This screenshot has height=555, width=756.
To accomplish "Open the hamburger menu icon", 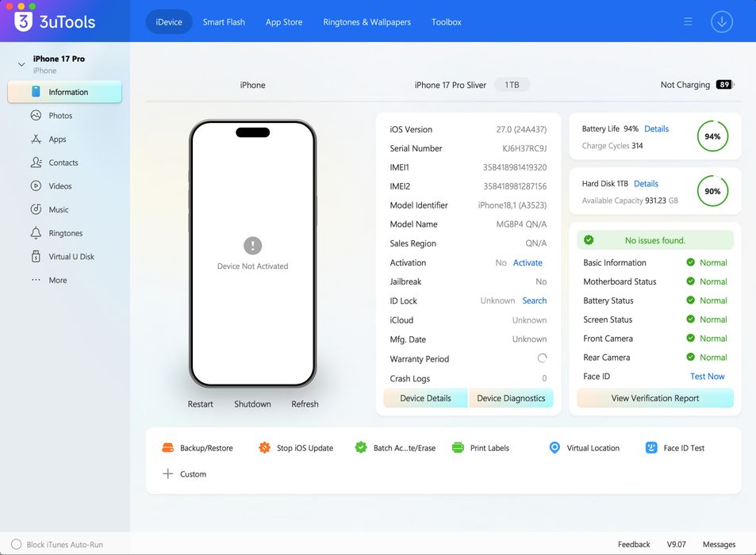I will tap(688, 21).
